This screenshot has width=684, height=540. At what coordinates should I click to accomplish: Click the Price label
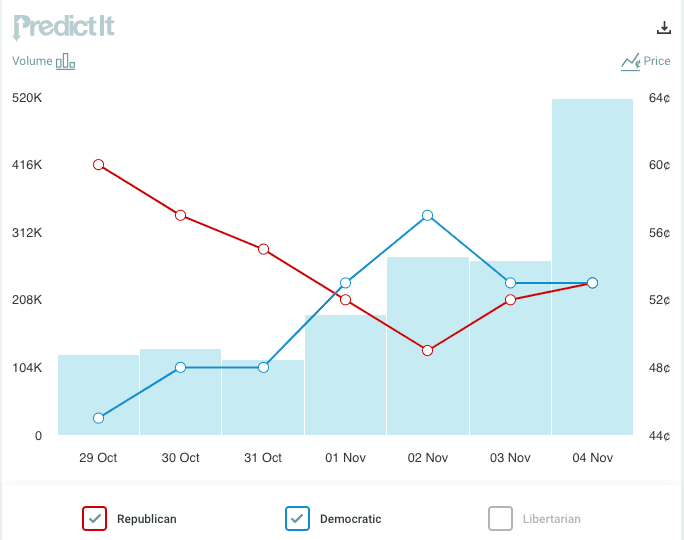(657, 61)
